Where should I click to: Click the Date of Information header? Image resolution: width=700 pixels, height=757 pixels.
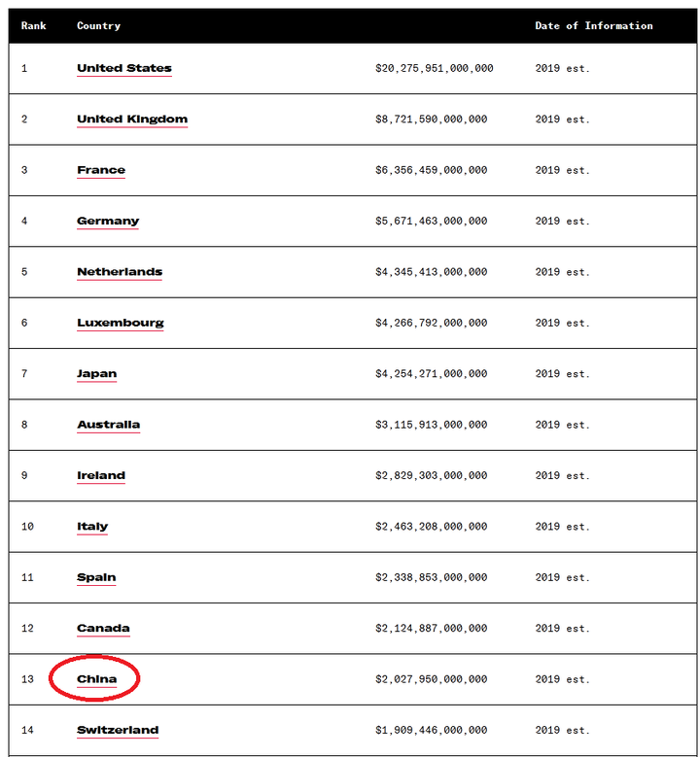(x=594, y=25)
